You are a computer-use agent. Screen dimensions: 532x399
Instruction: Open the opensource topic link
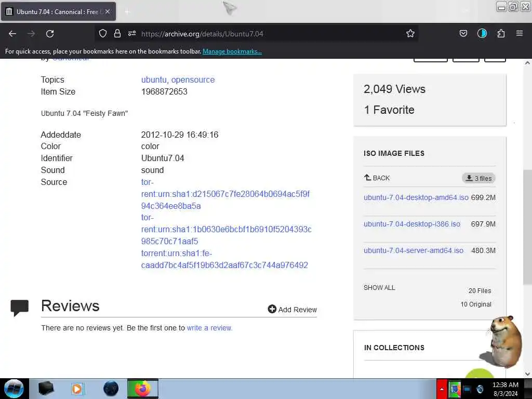pyautogui.click(x=193, y=79)
